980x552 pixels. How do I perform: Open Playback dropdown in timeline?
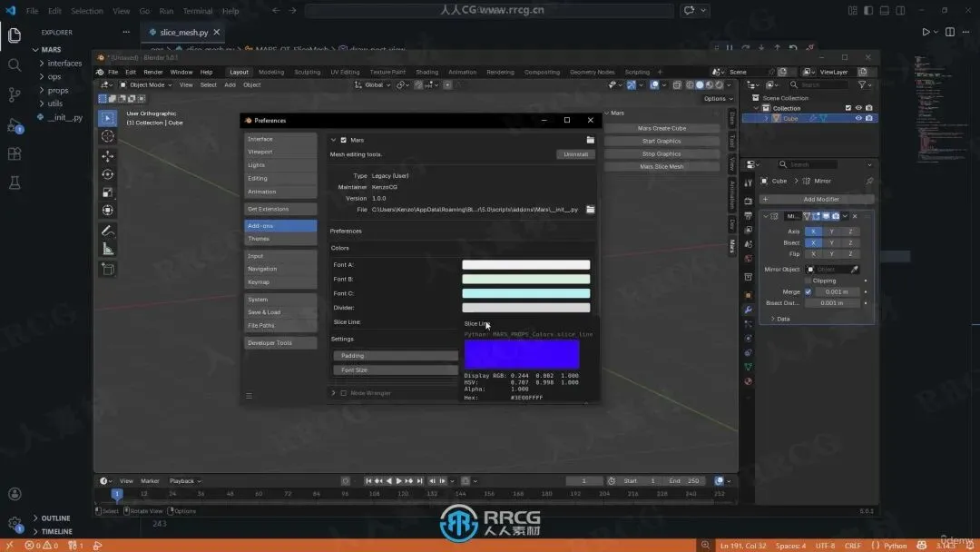(185, 481)
